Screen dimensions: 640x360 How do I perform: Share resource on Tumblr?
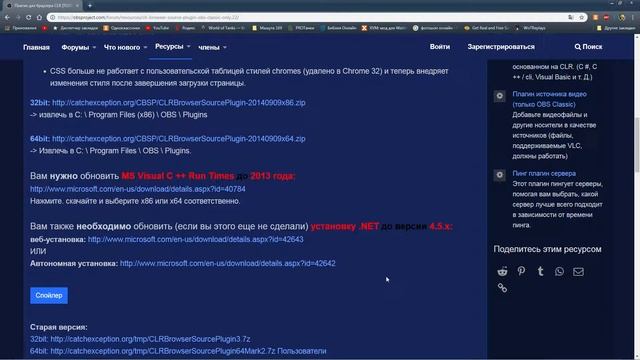tap(540, 271)
